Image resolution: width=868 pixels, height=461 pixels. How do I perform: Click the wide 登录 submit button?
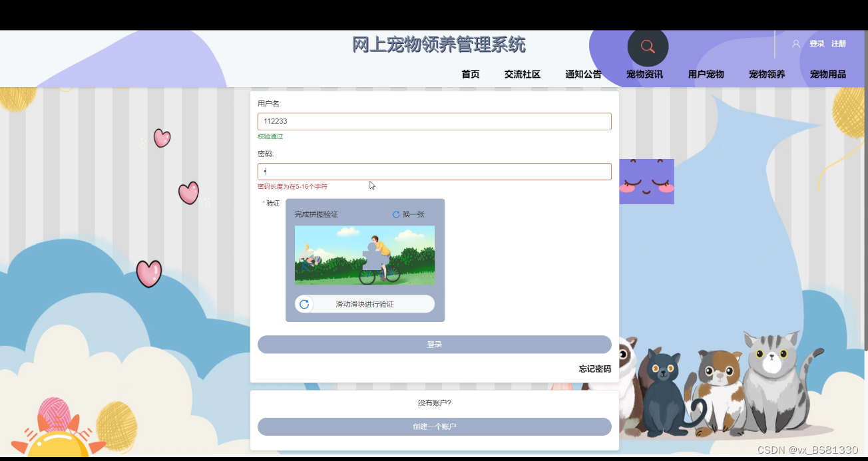tap(435, 345)
